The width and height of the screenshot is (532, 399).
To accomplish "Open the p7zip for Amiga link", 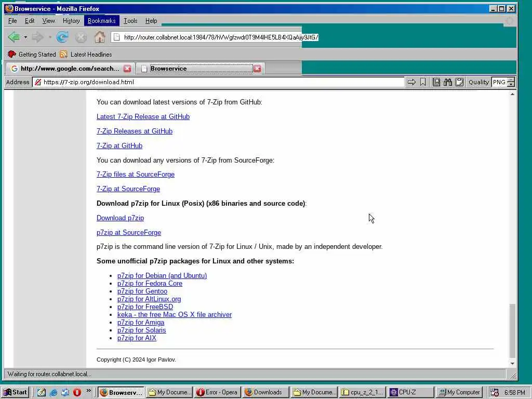I will (x=140, y=322).
